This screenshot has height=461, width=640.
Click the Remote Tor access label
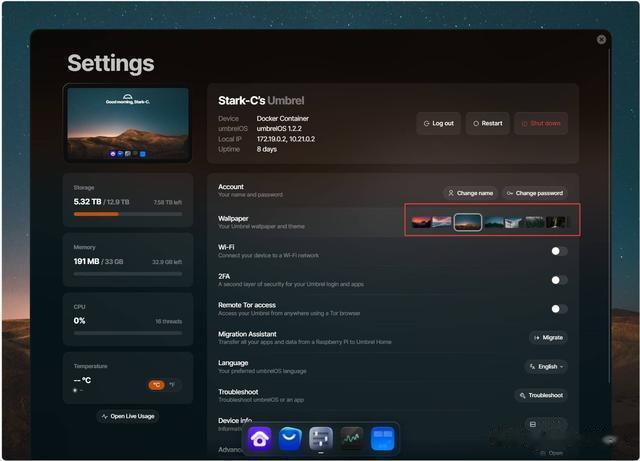pos(247,305)
